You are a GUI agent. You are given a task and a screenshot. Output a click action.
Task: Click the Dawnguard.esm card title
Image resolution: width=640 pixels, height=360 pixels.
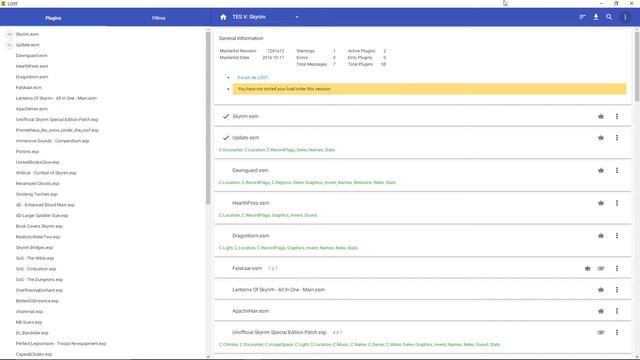pyautogui.click(x=250, y=170)
